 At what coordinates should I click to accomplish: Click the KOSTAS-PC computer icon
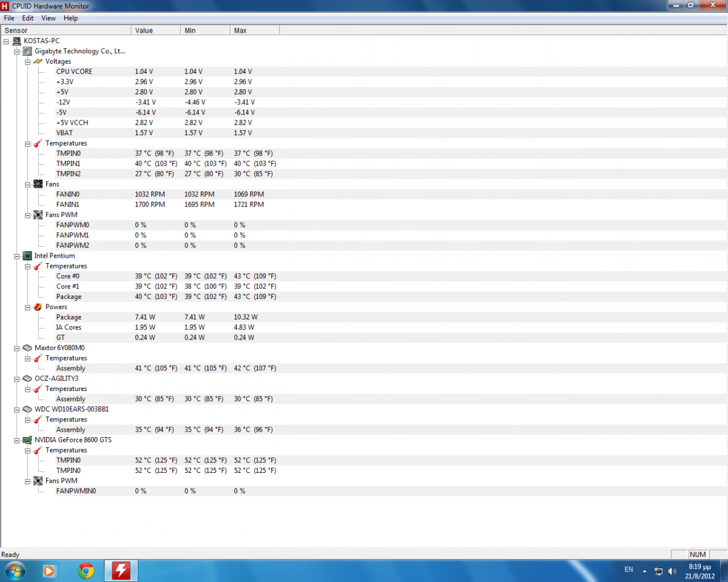(x=16, y=41)
